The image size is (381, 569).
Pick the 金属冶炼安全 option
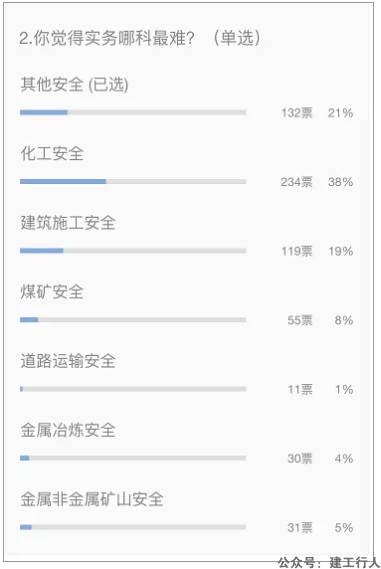pos(68,430)
